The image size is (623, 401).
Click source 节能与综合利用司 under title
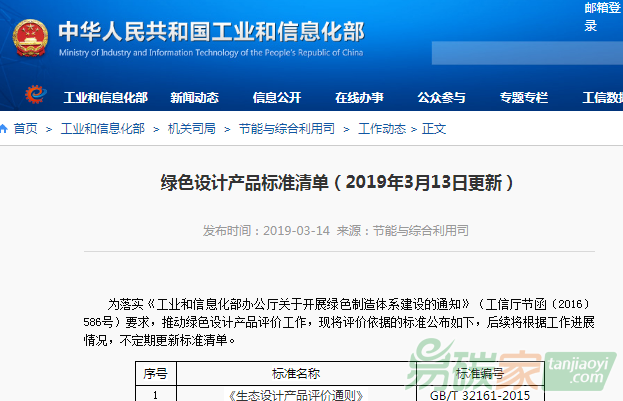click(x=421, y=231)
